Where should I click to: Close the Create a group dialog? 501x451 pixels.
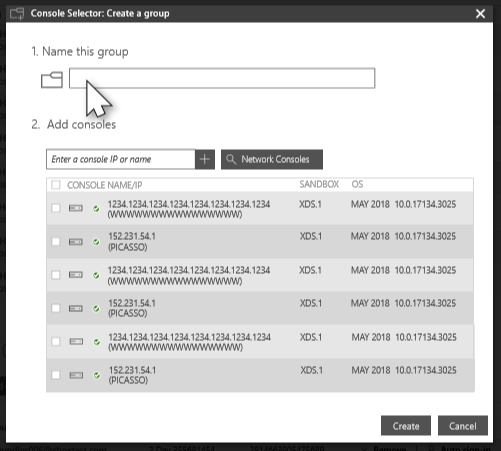pos(480,14)
